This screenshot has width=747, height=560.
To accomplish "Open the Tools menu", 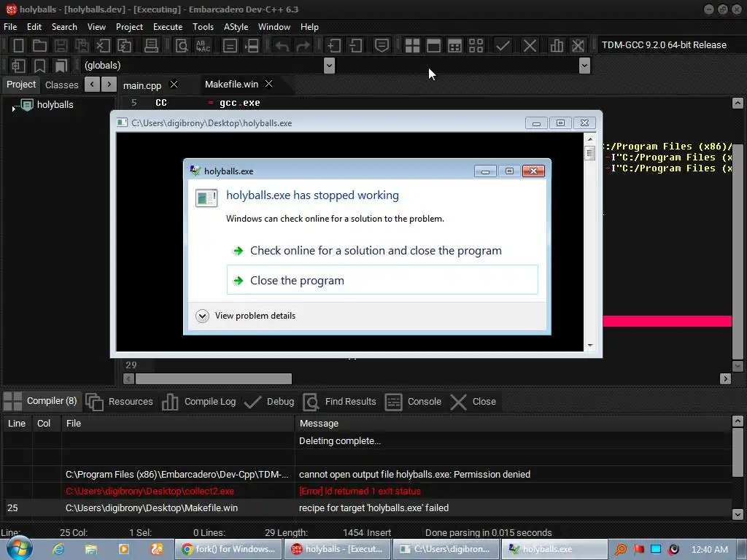I will click(203, 27).
